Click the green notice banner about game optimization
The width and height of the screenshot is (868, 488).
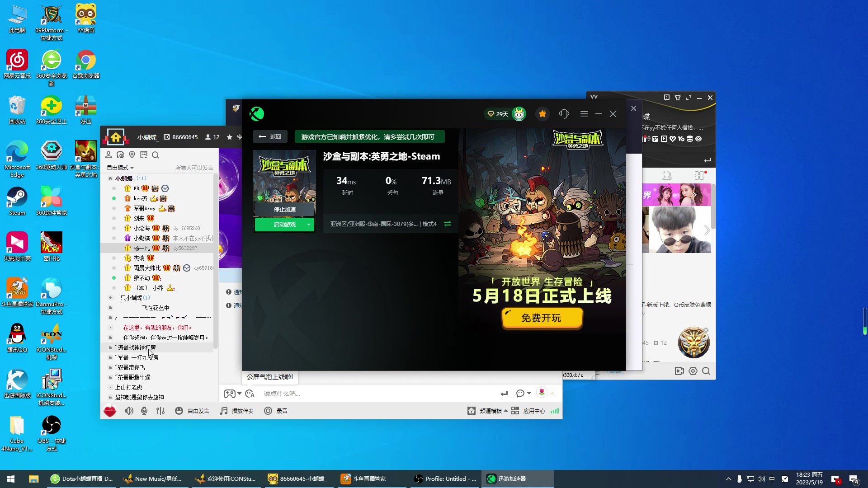coord(369,136)
